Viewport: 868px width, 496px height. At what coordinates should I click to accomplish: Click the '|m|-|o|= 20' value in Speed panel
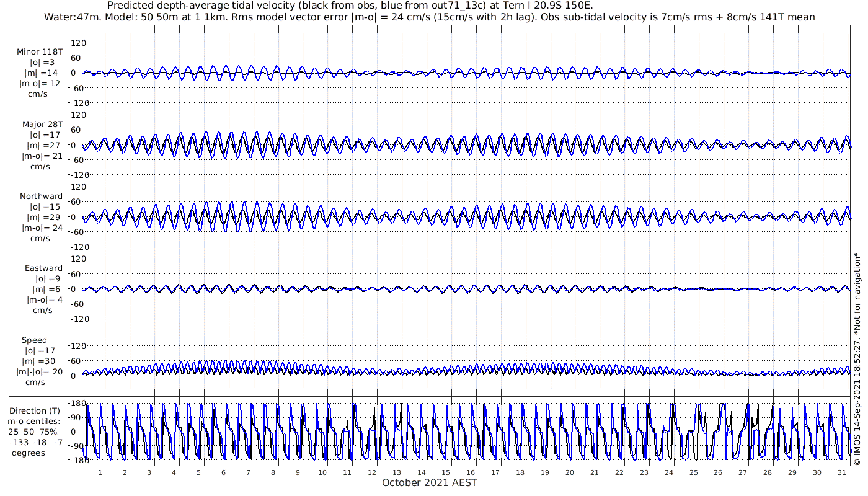pos(39,372)
